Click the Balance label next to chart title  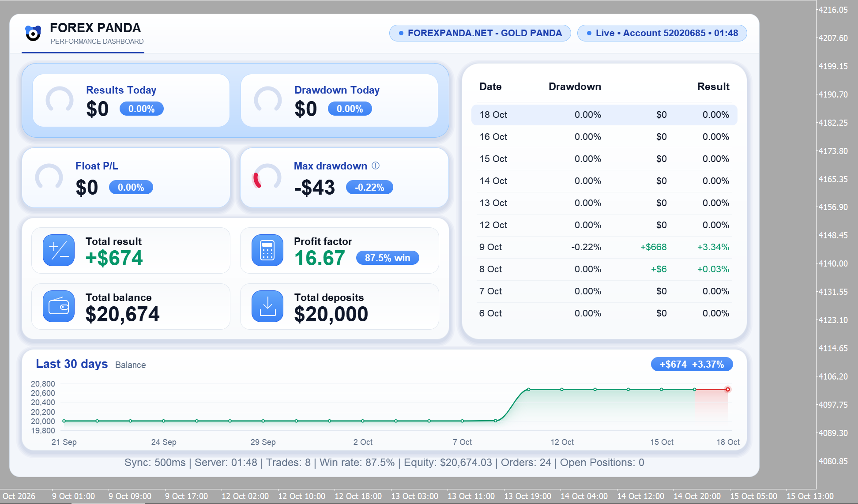pos(130,365)
